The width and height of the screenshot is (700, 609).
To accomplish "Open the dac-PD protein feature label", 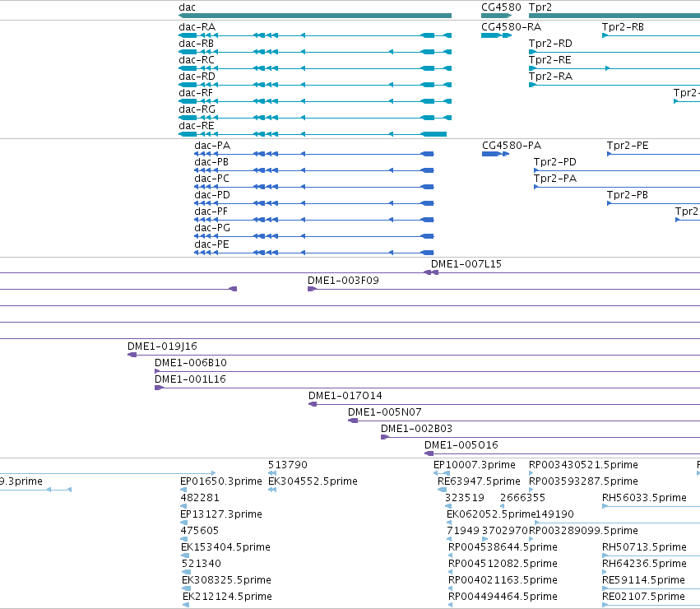I will click(x=212, y=195).
